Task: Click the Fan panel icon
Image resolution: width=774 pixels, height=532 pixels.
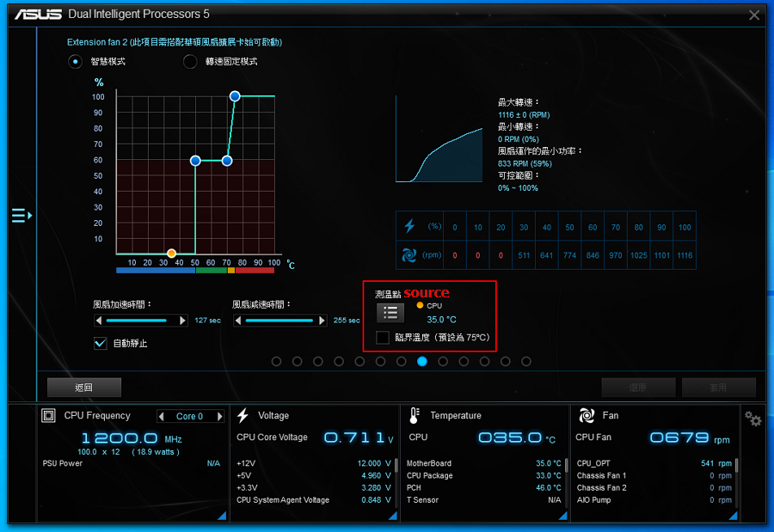Action: [587, 415]
